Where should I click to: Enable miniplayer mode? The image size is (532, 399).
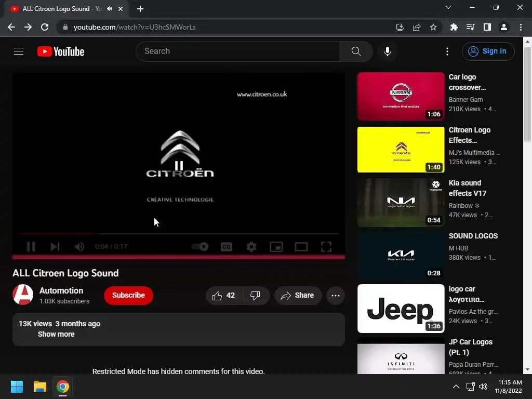tap(276, 247)
